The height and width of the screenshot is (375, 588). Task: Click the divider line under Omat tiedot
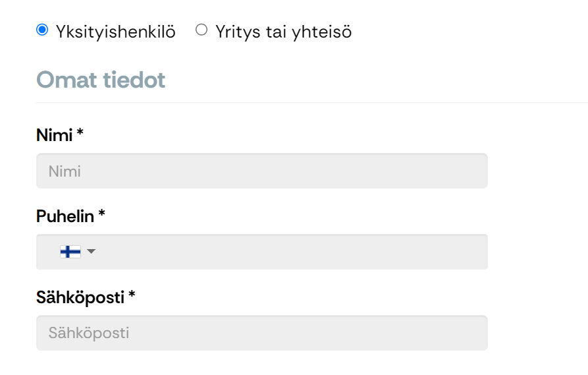click(x=312, y=102)
